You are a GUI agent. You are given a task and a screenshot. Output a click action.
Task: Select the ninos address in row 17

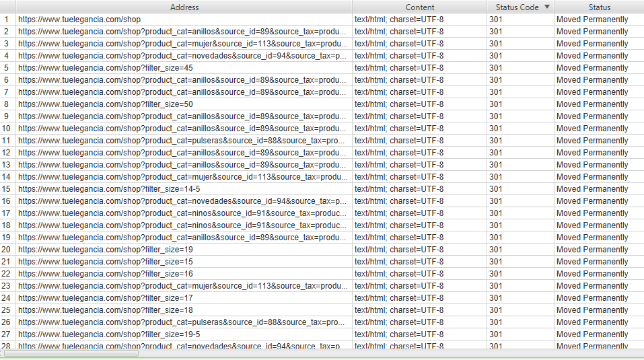tap(182, 213)
